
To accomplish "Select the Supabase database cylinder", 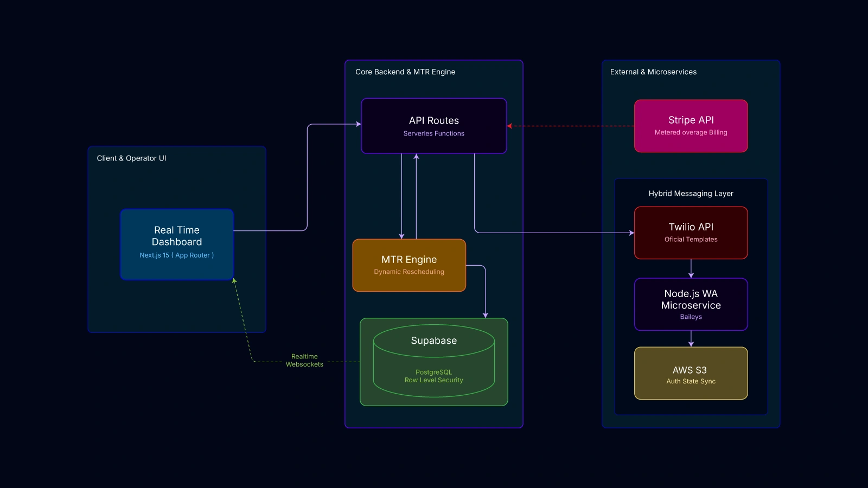I will click(x=434, y=361).
